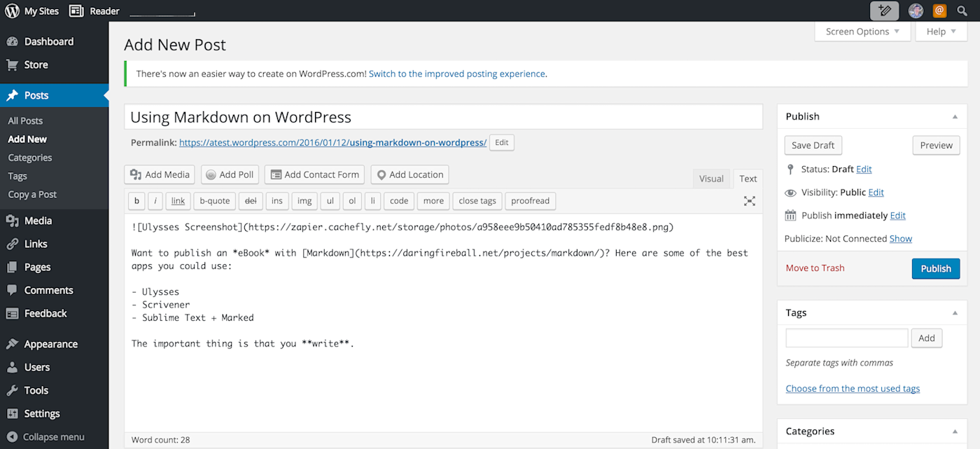Insert a blockquote with b-quote
The width and height of the screenshot is (980, 449).
tap(215, 200)
